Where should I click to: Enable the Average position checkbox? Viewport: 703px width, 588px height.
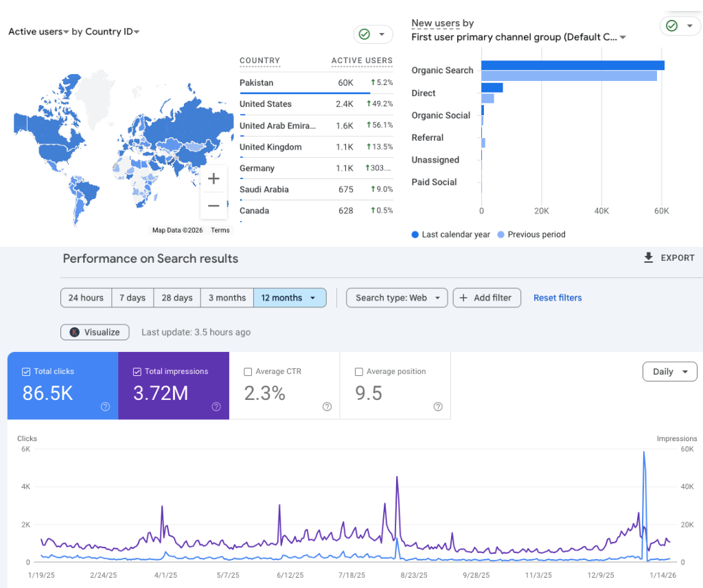(358, 371)
